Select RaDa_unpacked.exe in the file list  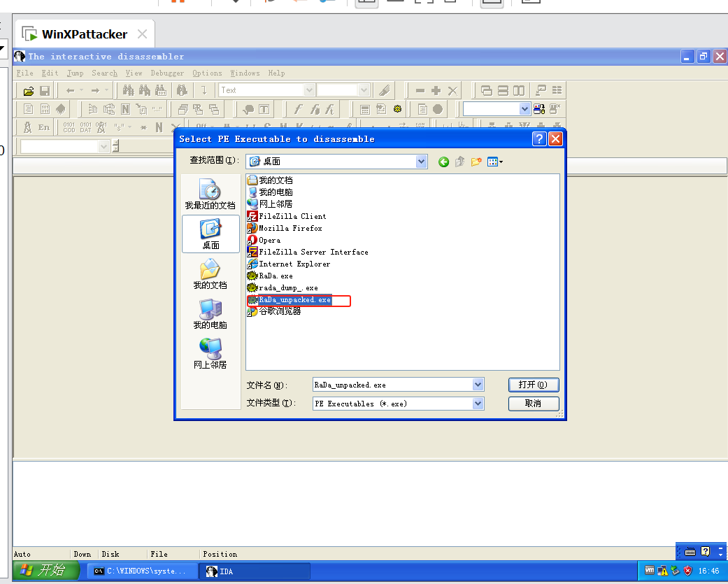(x=290, y=300)
